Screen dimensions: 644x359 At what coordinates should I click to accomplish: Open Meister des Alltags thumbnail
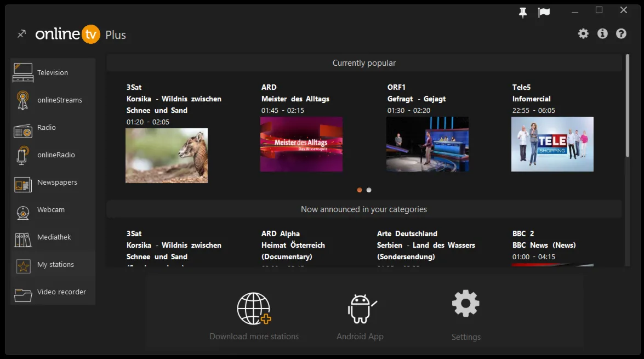[301, 144]
